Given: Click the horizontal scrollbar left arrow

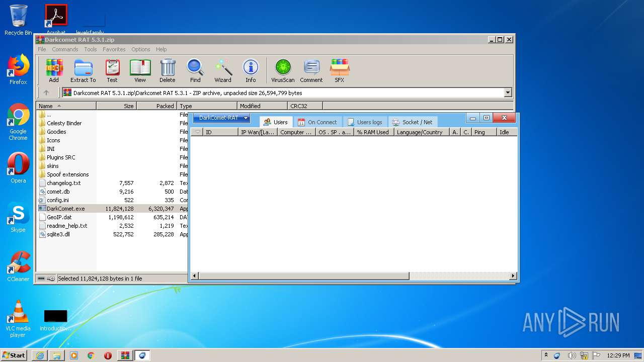Looking at the screenshot, I should point(195,276).
